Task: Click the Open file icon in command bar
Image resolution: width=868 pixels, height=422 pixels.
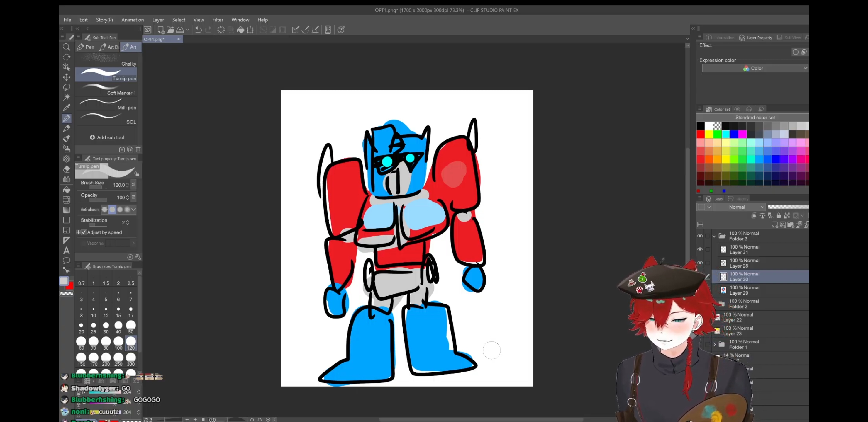Action: tap(170, 30)
